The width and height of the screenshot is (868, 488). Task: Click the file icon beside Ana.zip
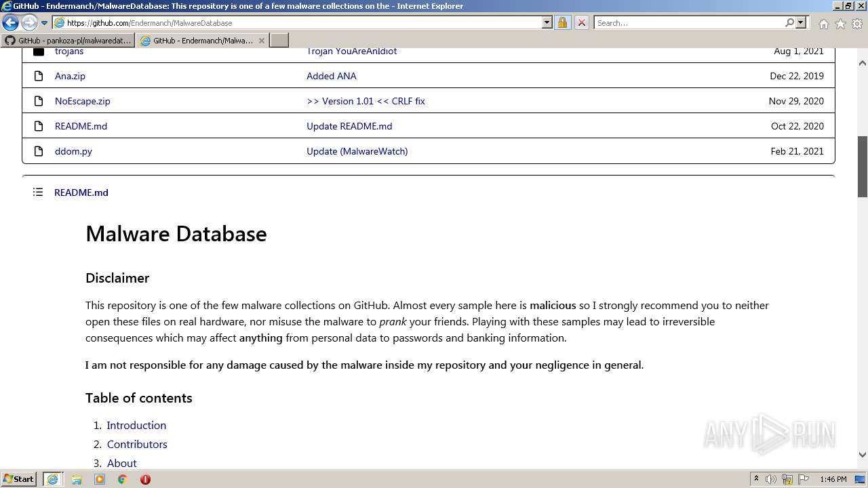point(39,76)
